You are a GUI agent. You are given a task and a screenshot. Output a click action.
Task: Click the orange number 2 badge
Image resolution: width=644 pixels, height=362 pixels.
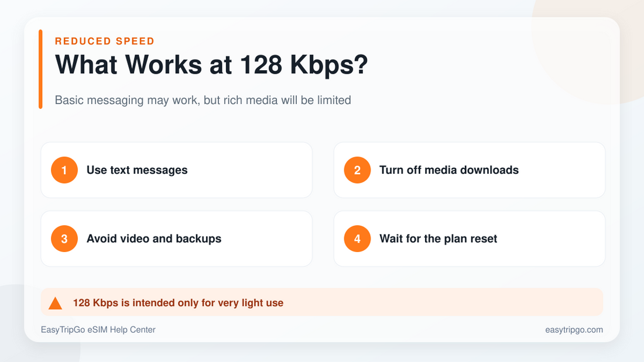357,170
